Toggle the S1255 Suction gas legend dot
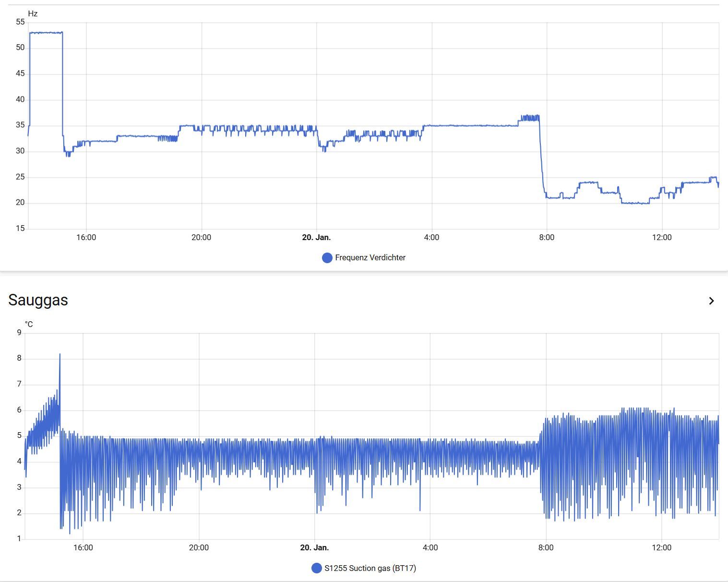The image size is (728, 582). (316, 569)
